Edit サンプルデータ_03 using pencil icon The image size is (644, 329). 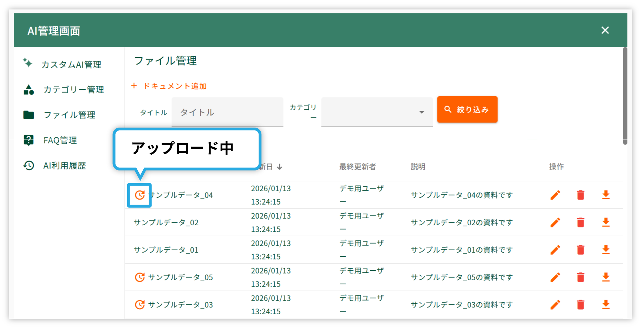(x=555, y=305)
